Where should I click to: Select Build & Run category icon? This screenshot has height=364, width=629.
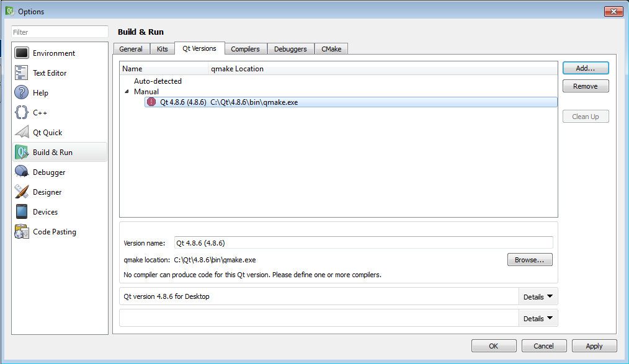pos(21,153)
